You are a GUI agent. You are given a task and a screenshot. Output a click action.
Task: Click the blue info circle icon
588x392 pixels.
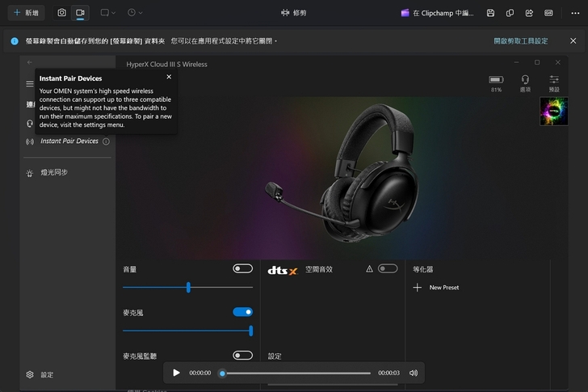15,41
